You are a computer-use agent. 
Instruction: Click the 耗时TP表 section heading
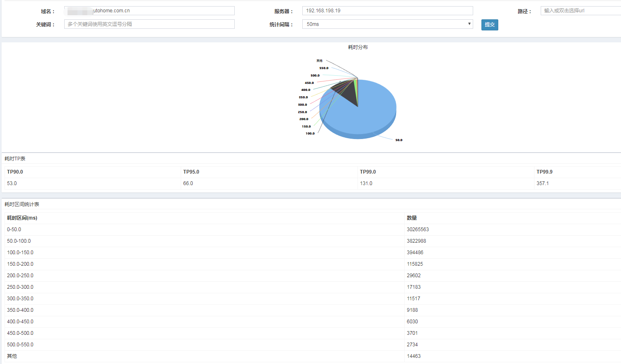pyautogui.click(x=15, y=159)
